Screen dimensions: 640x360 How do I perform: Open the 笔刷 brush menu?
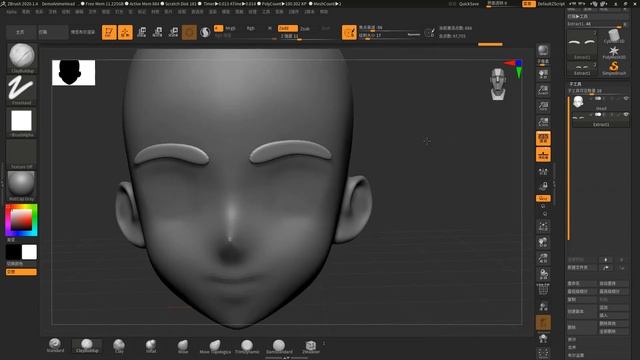click(26, 12)
